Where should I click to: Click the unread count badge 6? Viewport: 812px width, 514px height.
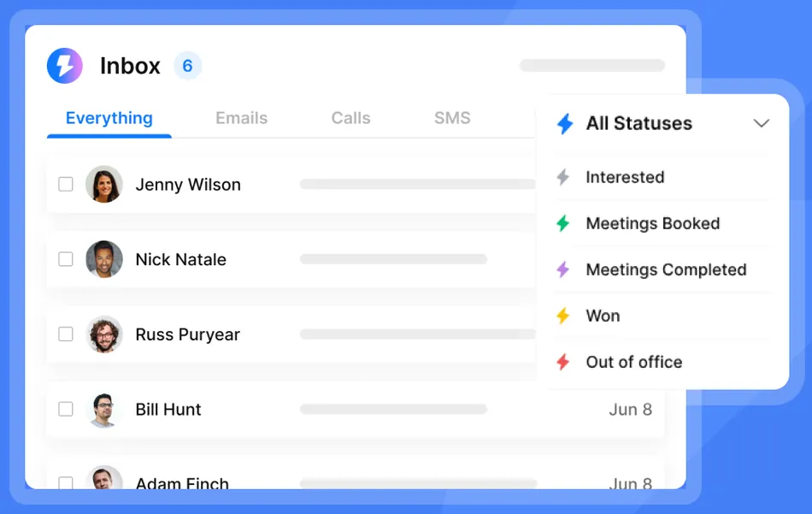[x=187, y=66]
